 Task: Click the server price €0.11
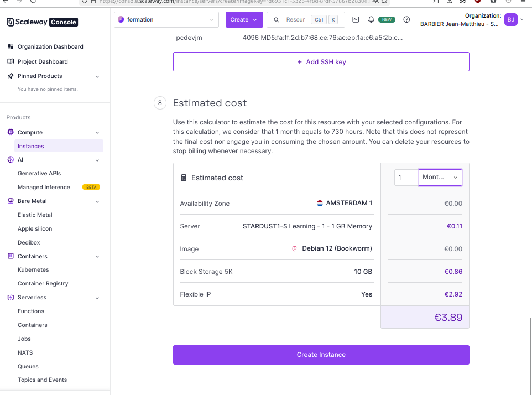pos(455,226)
